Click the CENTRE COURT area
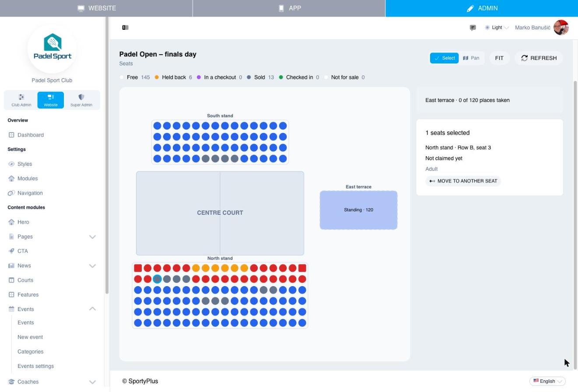The width and height of the screenshot is (578, 392). coord(220,213)
